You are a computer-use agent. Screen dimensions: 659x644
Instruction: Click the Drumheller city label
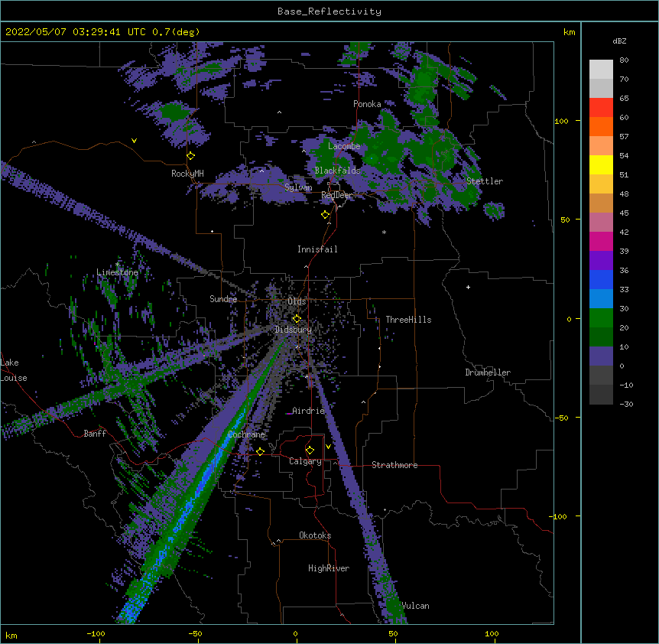(x=488, y=372)
